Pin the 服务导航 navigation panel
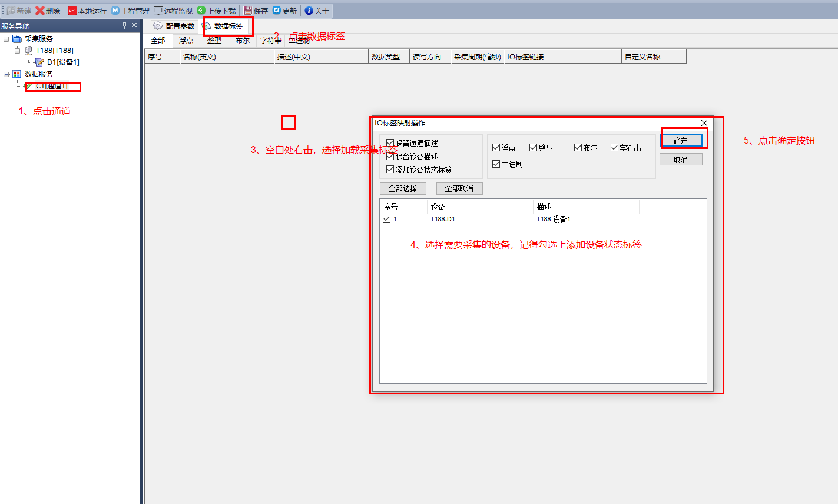 tap(124, 25)
